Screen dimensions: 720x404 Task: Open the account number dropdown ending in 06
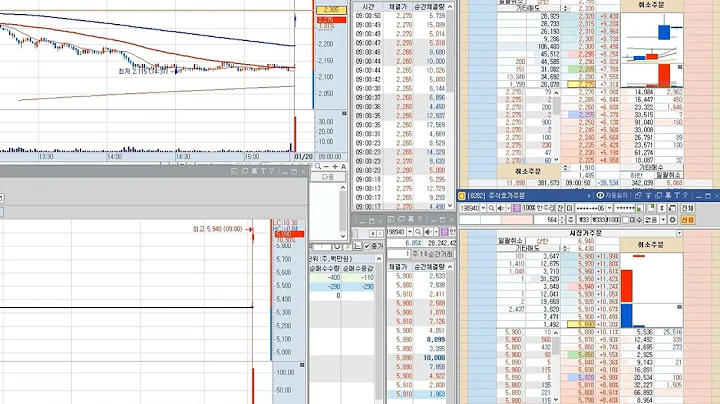pyautogui.click(x=609, y=208)
